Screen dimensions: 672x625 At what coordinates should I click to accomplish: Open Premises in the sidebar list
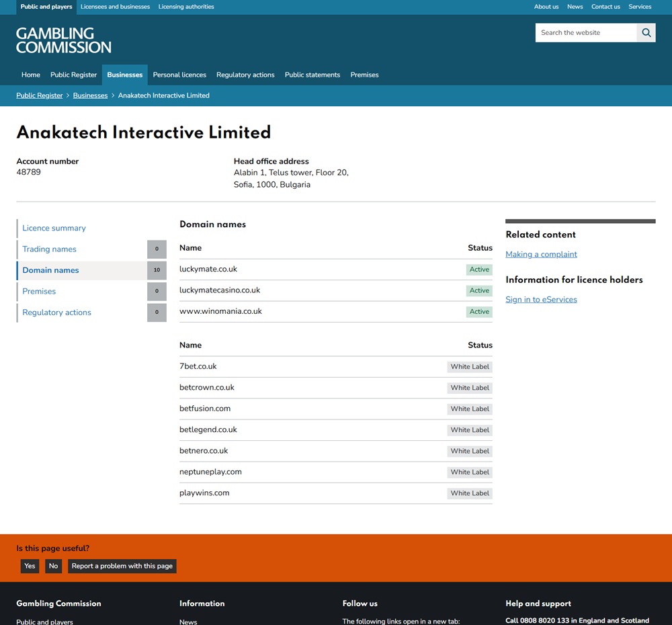click(x=39, y=291)
